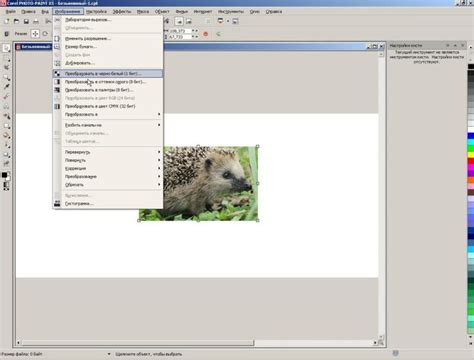Click the New document icon
The image size is (474, 360).
(x=7, y=21)
